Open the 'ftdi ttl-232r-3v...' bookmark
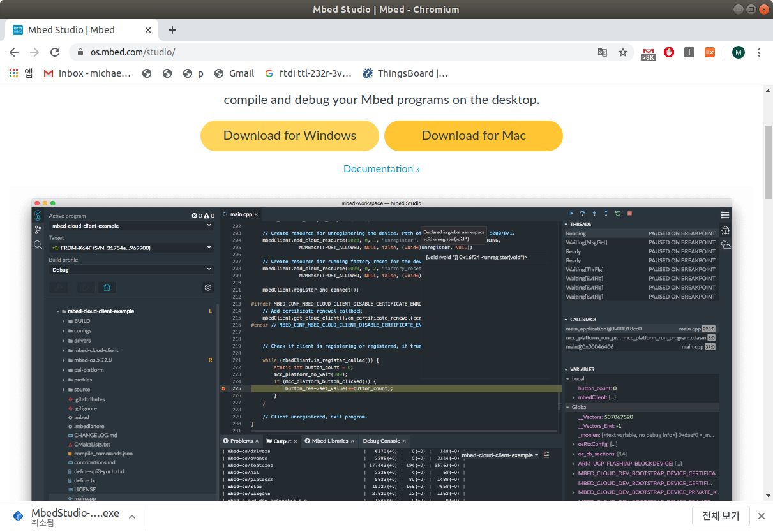This screenshot has height=532, width=773. [308, 73]
